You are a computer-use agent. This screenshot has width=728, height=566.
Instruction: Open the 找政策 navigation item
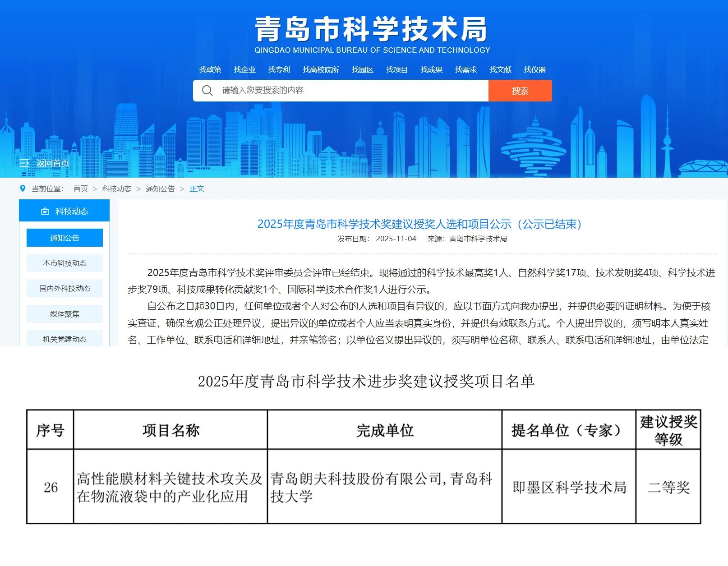pyautogui.click(x=210, y=69)
